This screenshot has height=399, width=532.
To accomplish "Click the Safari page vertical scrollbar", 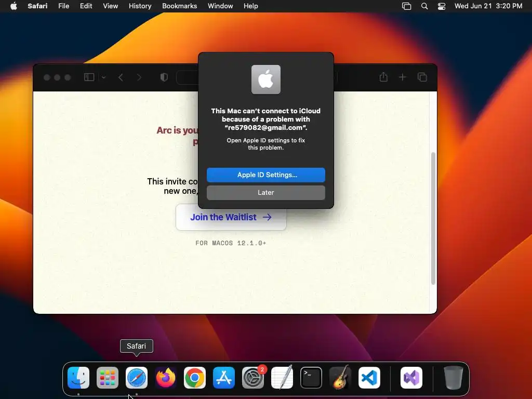I will point(433,219).
